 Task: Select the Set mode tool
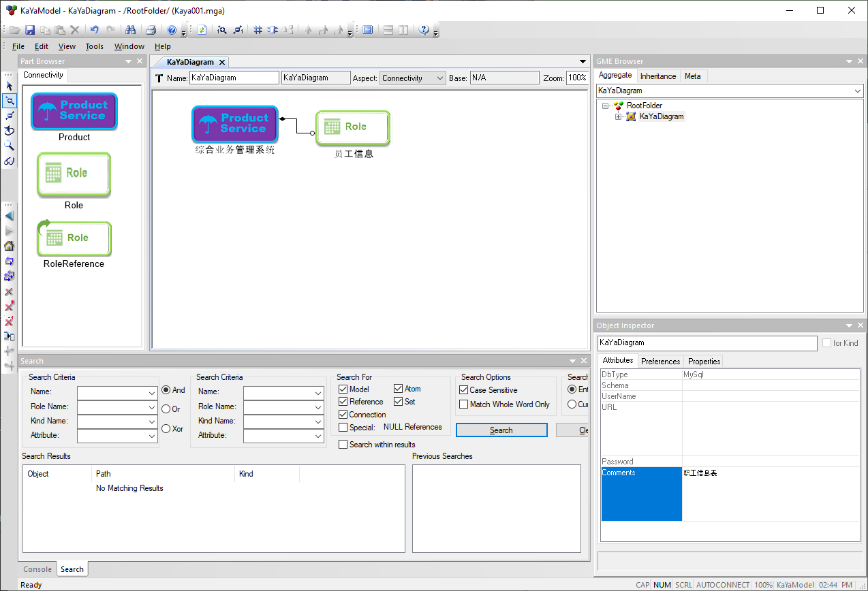tap(10, 131)
